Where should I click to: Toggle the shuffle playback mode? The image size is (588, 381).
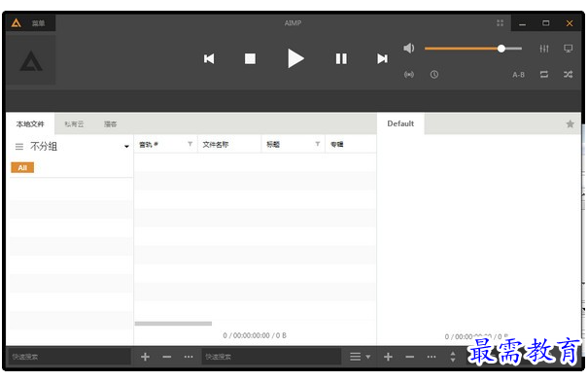pos(569,74)
